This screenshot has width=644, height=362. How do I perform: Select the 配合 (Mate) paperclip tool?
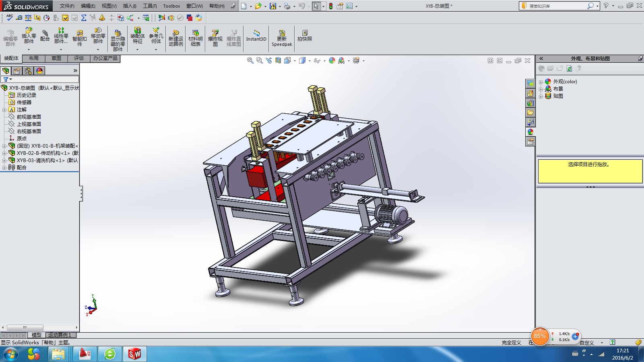(45, 35)
